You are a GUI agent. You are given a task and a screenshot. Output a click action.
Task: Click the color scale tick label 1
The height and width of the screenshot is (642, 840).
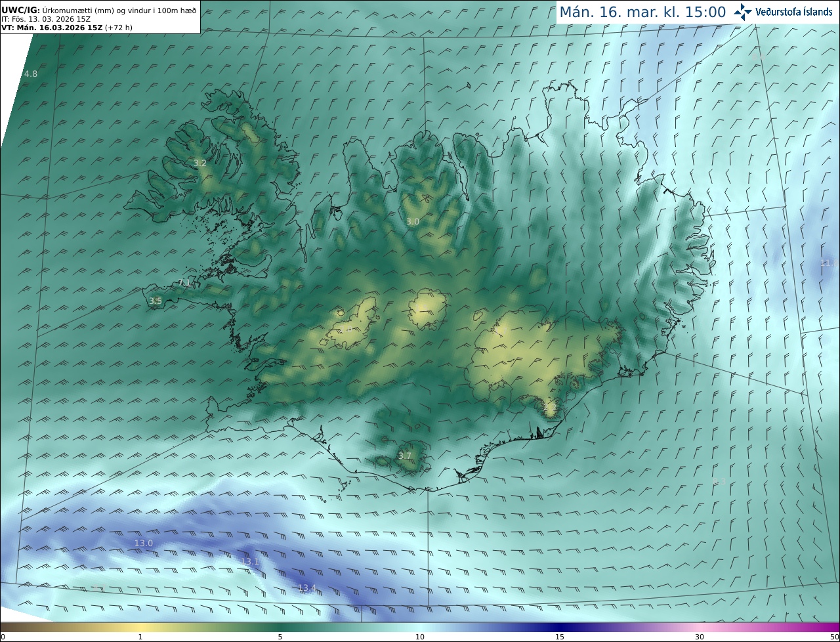140,637
